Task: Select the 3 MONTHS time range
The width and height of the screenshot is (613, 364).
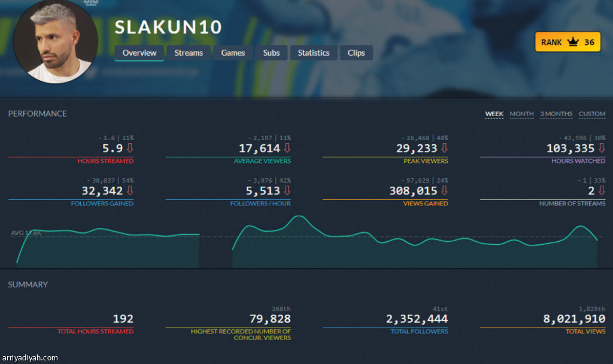Action: coord(556,114)
